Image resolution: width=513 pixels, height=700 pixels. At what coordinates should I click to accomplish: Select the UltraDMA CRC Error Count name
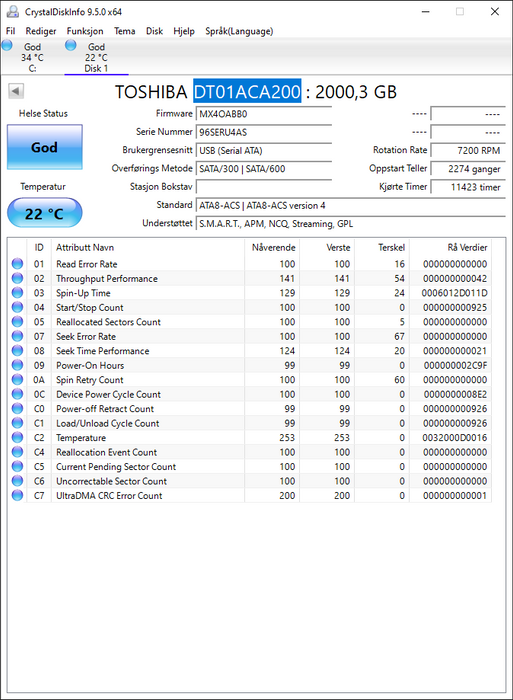tap(109, 496)
